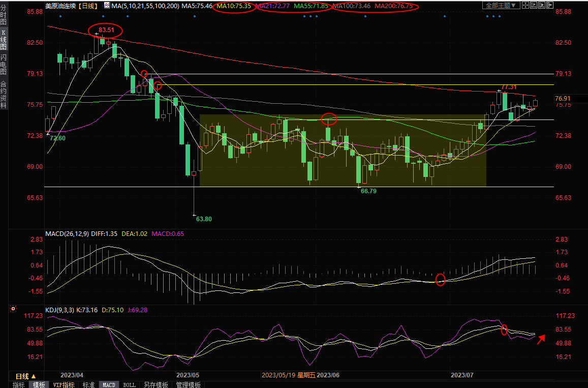This screenshot has width=588, height=388.
Task: Click the KDJ panel settings sun icon
Action: click(13, 309)
